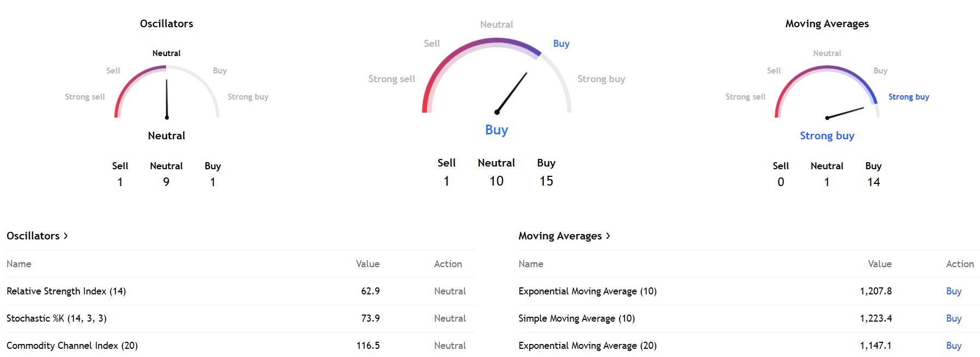The width and height of the screenshot is (980, 357).
Task: Click the Strong buy label on Moving Averages gauge
Action: click(908, 97)
